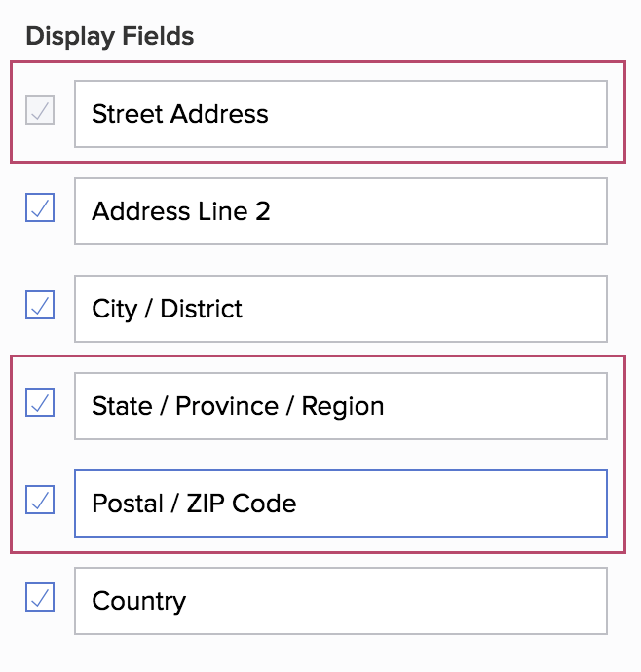Rename the Country field label box
The height and width of the screenshot is (672, 641).
click(x=340, y=601)
